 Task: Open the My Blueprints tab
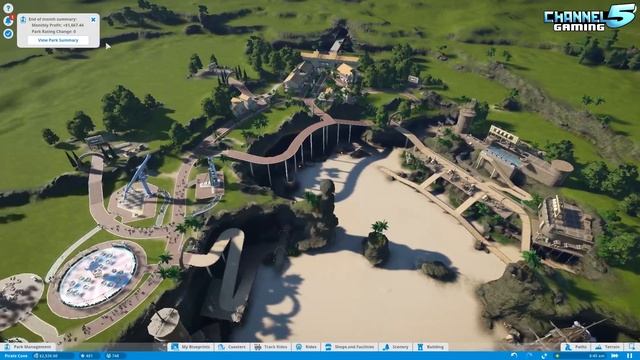click(x=191, y=347)
